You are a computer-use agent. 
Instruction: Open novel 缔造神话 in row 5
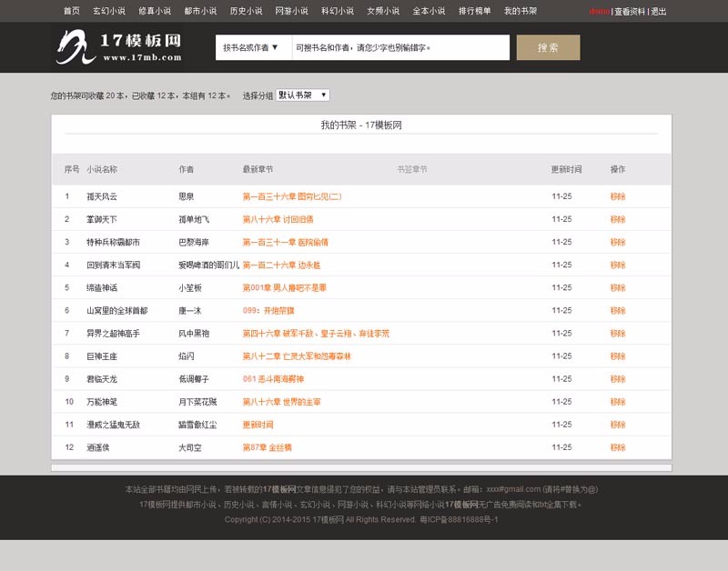point(102,287)
